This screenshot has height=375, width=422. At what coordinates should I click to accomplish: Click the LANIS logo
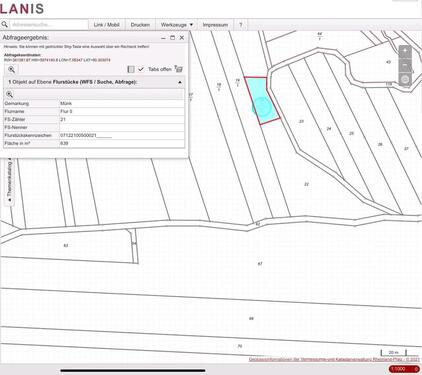22,9
